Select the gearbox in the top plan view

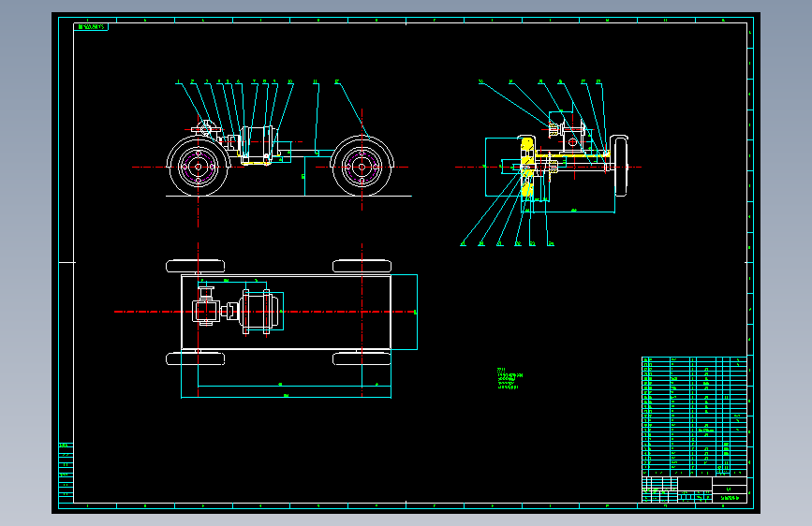click(x=206, y=308)
